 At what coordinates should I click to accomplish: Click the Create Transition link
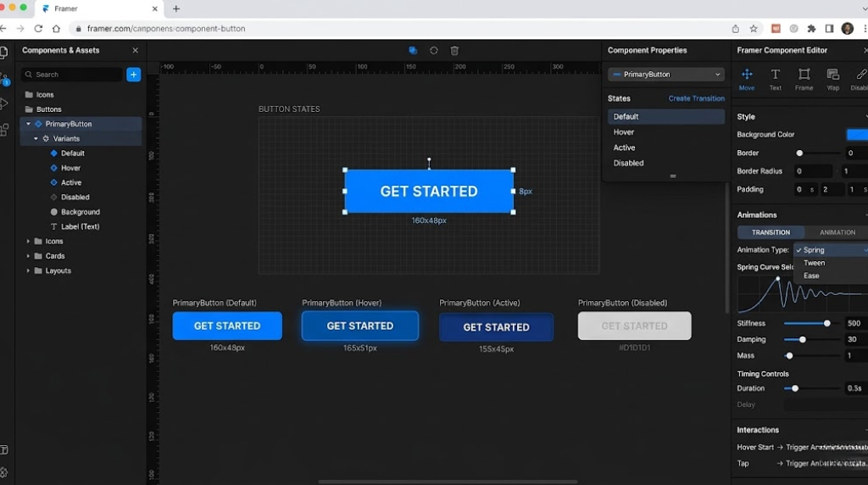point(697,98)
